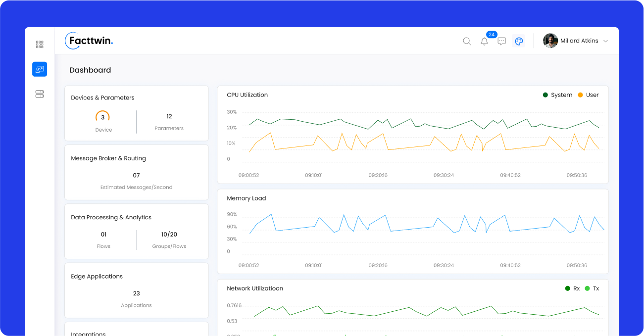Open the theme palette icon
Screen dimensions: 644x336
(x=519, y=41)
